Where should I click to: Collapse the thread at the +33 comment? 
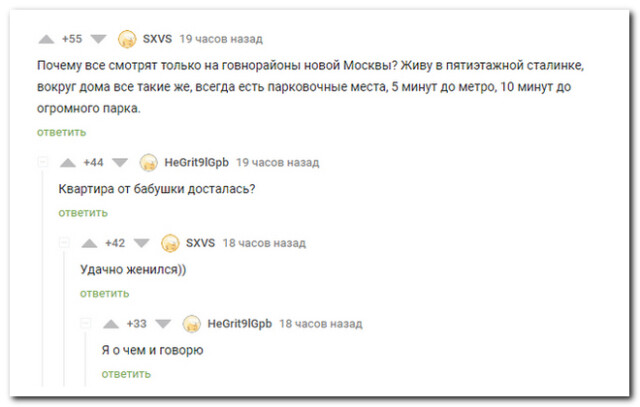86,324
